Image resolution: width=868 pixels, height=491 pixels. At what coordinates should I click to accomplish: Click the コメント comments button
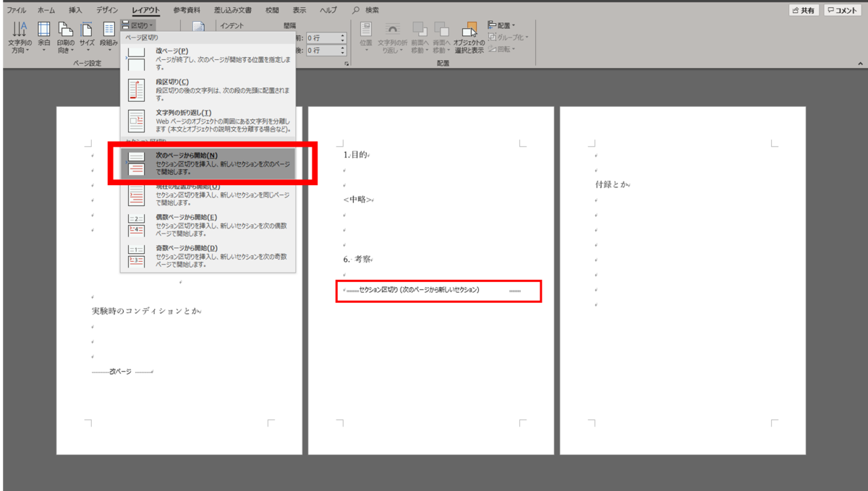[843, 10]
